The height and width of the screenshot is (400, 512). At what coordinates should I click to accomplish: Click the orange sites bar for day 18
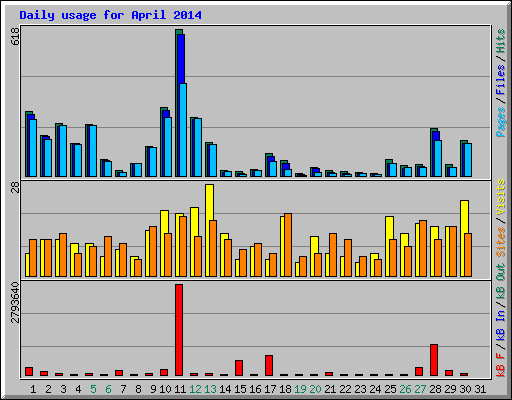click(288, 245)
